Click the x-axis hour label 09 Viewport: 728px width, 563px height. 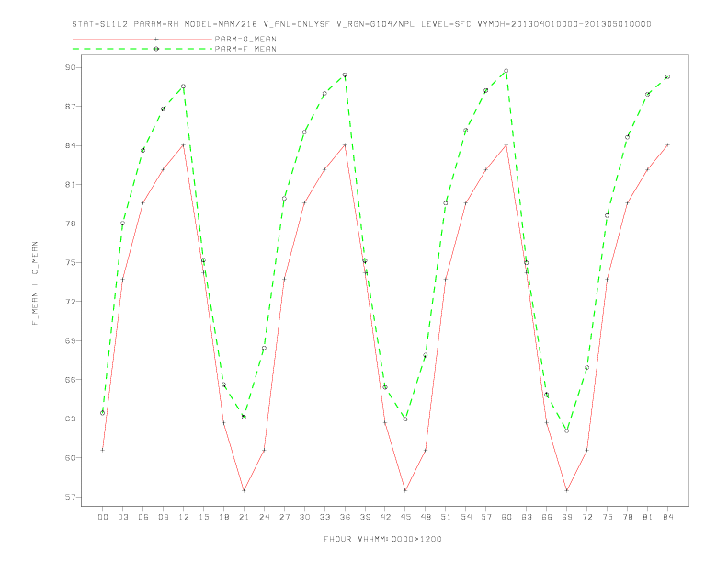[x=163, y=517]
